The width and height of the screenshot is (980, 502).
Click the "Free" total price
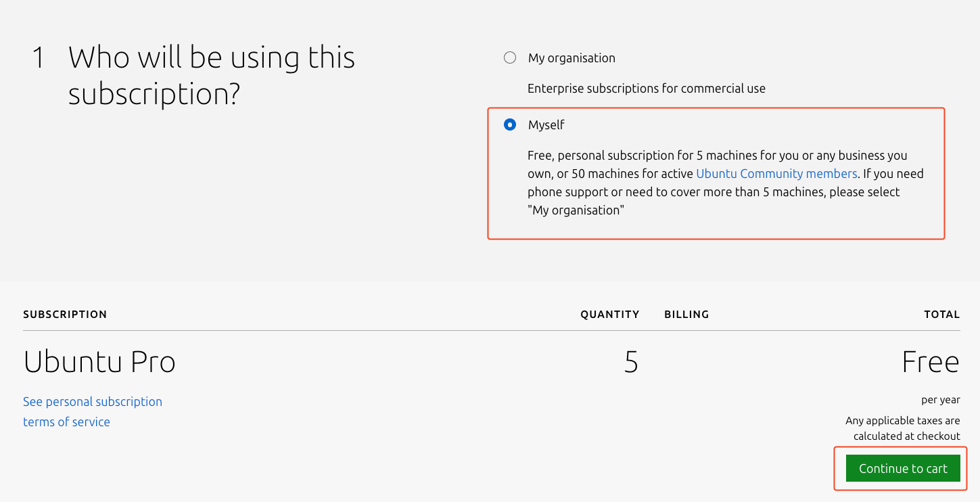(930, 363)
